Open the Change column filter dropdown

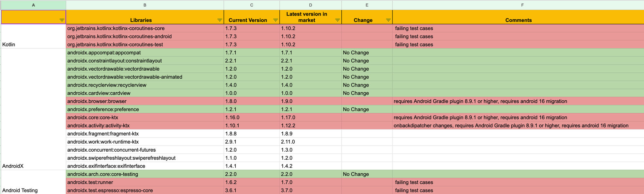tap(388, 20)
